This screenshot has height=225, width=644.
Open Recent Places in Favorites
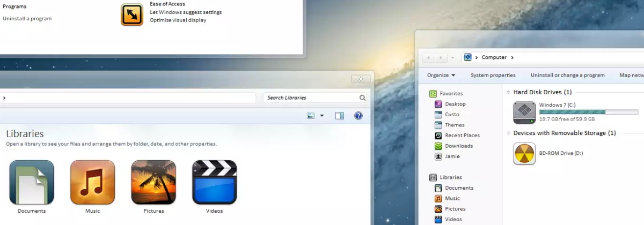462,135
